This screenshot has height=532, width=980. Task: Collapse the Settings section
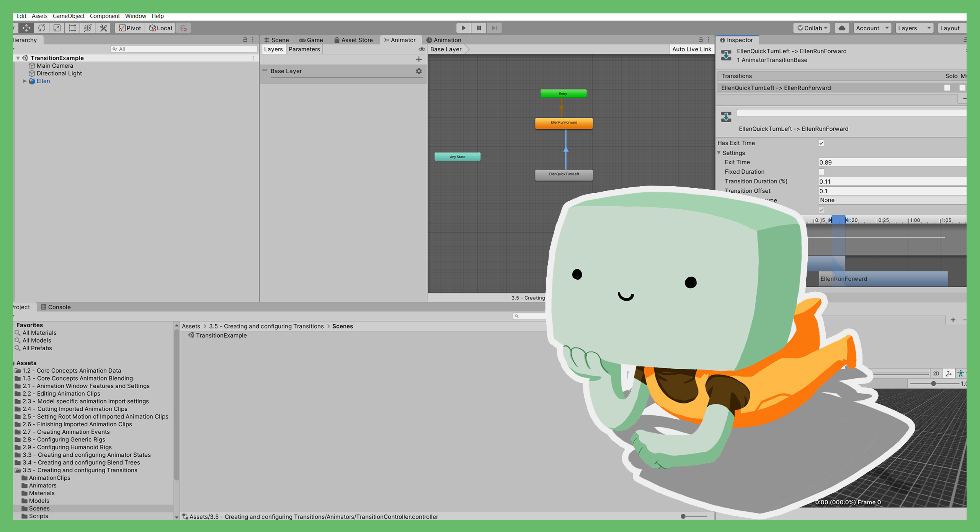[x=719, y=153]
